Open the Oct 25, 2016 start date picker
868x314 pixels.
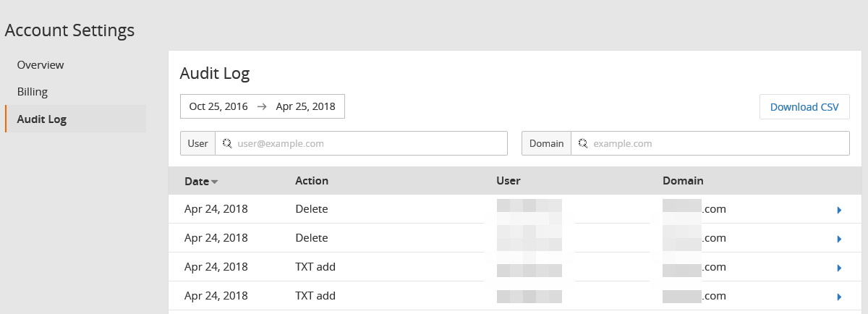218,106
